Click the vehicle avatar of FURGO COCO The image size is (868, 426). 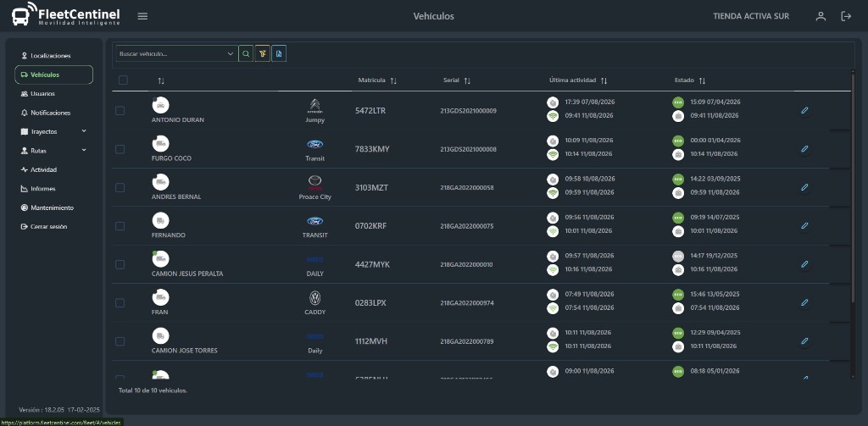coord(160,143)
